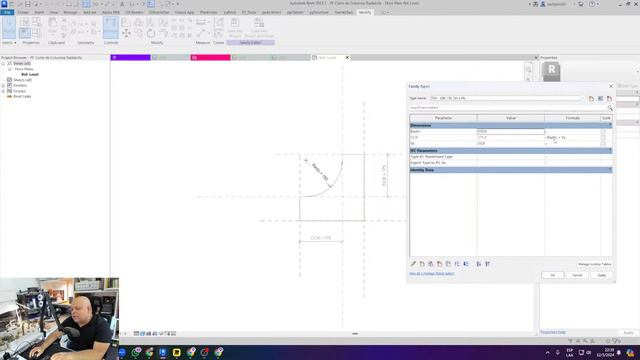This screenshot has width=640, height=360.
Task: Close the Ref. Level view tab
Action: (347, 58)
